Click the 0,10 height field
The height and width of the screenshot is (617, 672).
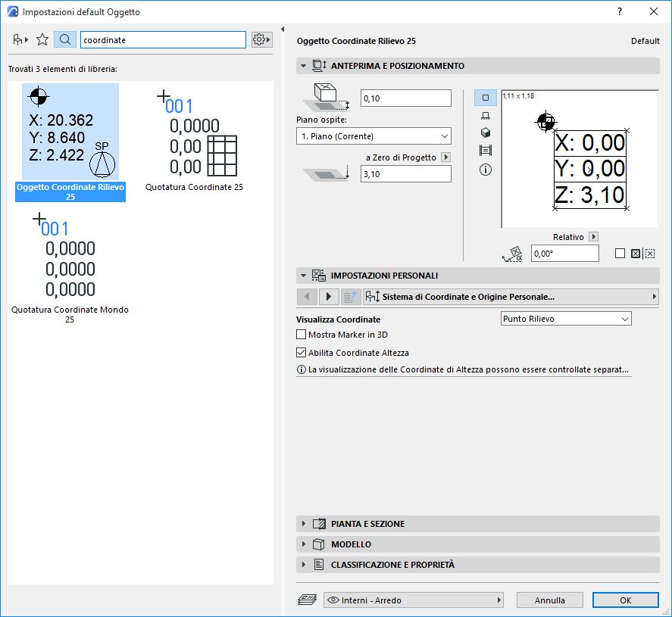point(406,98)
